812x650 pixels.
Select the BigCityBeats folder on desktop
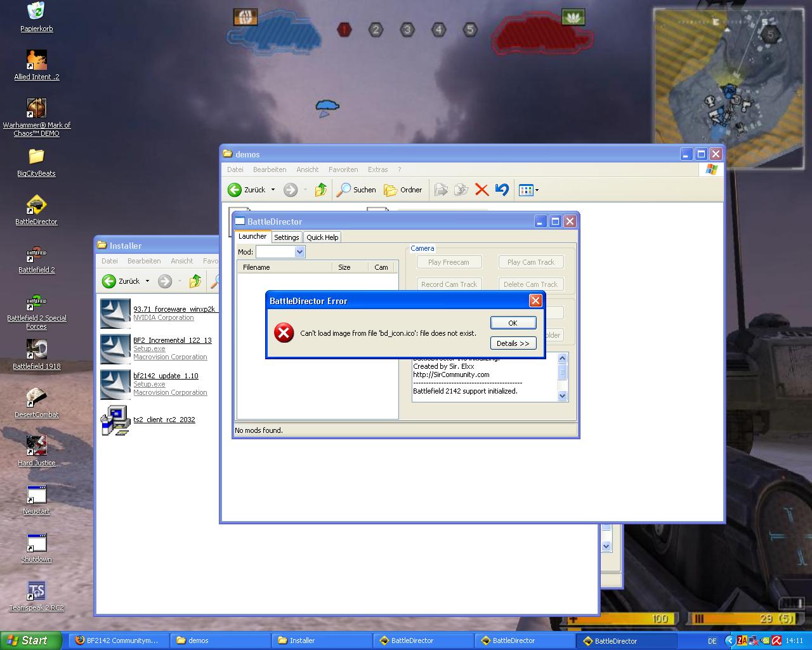pyautogui.click(x=36, y=162)
